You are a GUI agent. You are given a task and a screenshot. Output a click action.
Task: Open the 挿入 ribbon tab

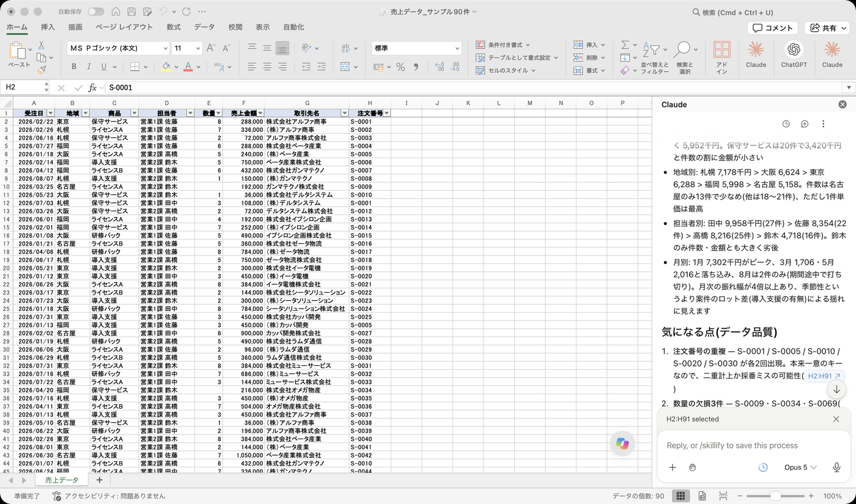tap(48, 27)
